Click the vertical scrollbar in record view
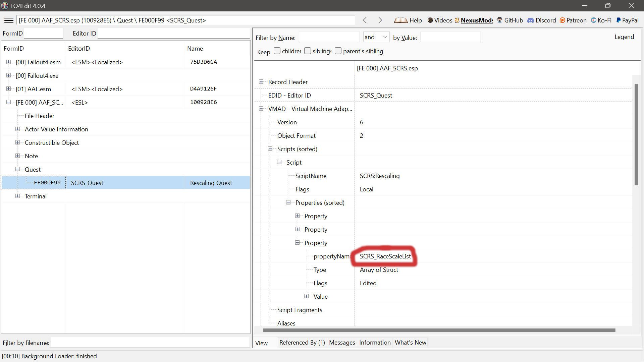This screenshot has height=362, width=644. (x=636, y=134)
